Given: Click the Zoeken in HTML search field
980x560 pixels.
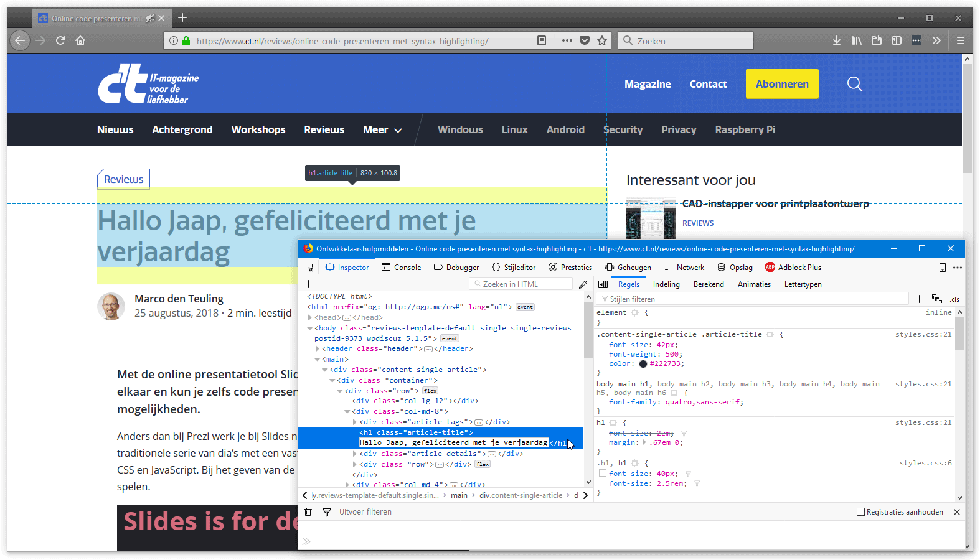Looking at the screenshot, I should 521,284.
